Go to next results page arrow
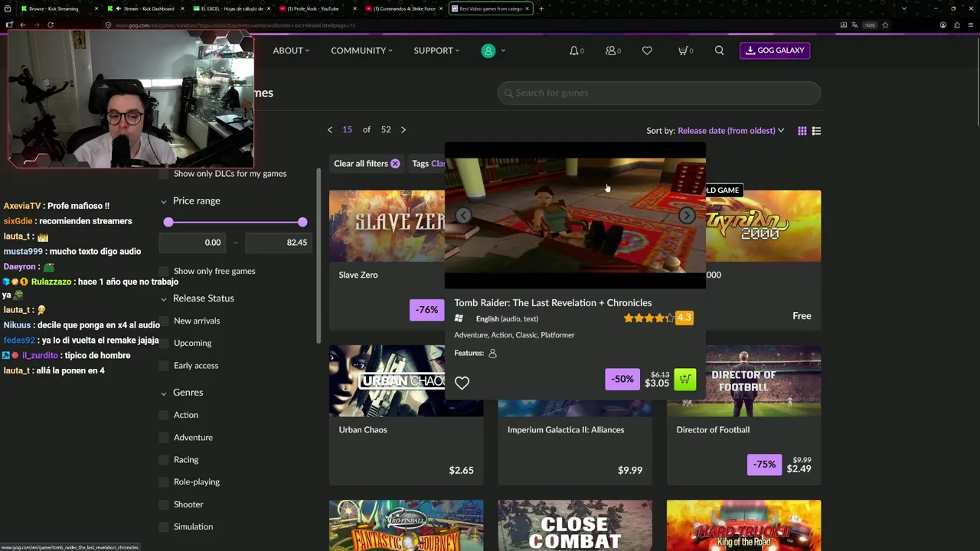Screen dimensions: 980x551 [x=403, y=130]
